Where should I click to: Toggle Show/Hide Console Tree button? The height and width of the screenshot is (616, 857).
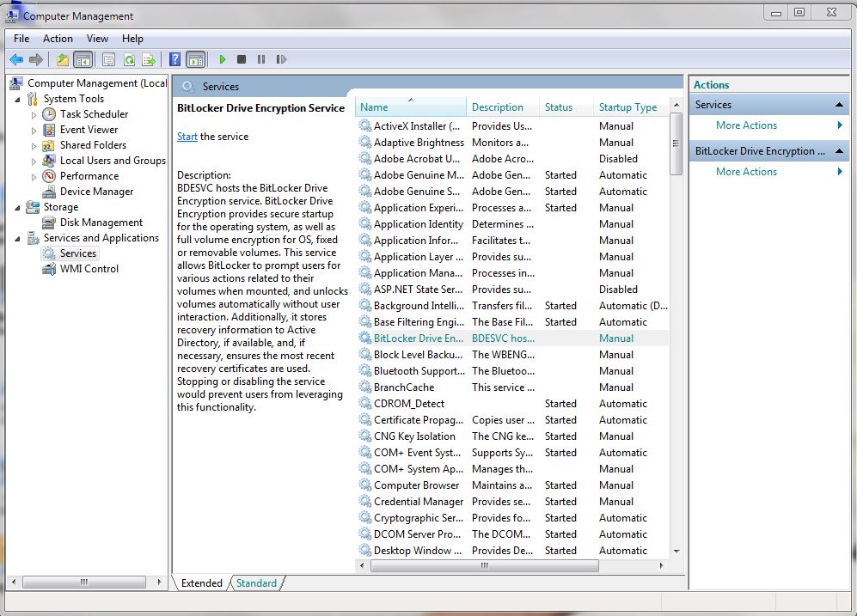[x=83, y=59]
